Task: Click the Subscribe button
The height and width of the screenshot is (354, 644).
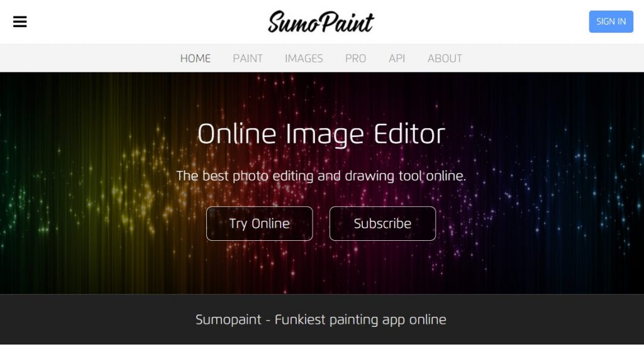Action: (382, 223)
